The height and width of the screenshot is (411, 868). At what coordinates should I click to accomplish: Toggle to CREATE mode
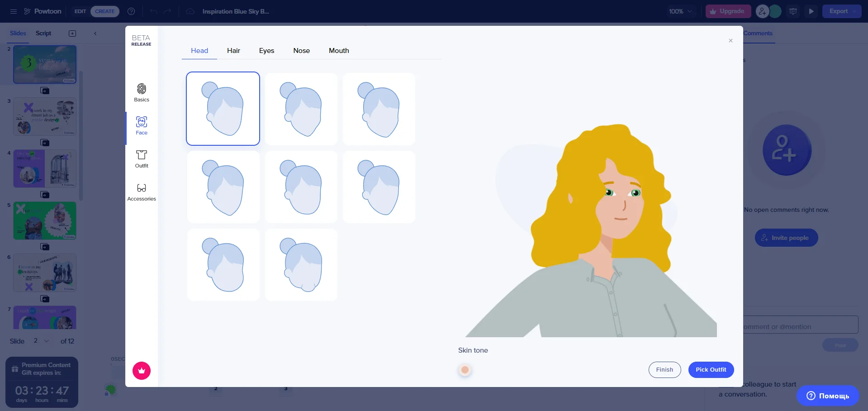coord(104,11)
